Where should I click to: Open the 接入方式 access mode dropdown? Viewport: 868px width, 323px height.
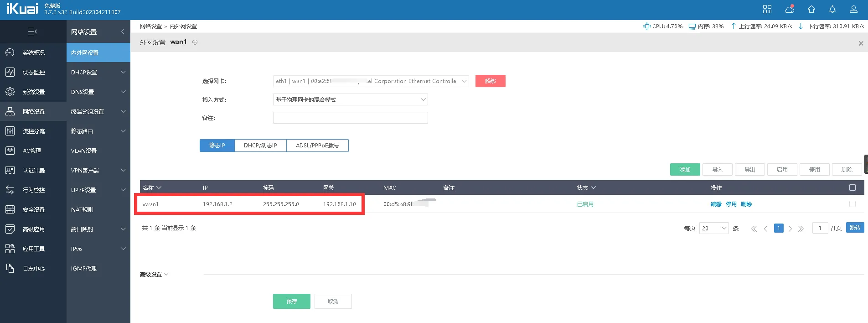tap(350, 99)
